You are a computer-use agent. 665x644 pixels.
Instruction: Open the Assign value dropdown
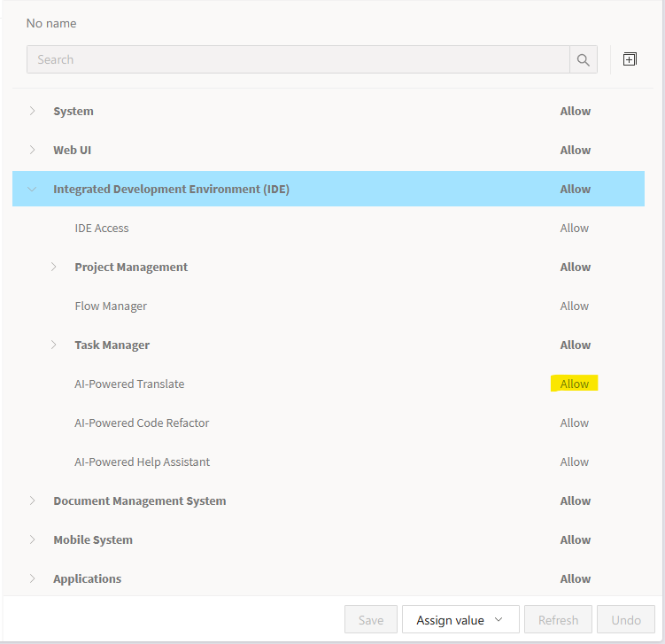click(x=460, y=620)
